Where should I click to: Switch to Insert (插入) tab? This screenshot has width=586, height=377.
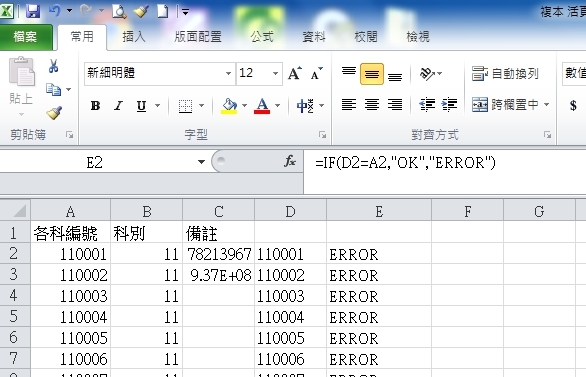[134, 37]
